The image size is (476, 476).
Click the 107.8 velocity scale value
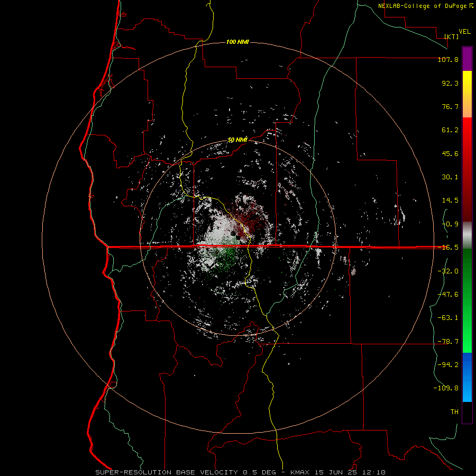[x=448, y=59]
